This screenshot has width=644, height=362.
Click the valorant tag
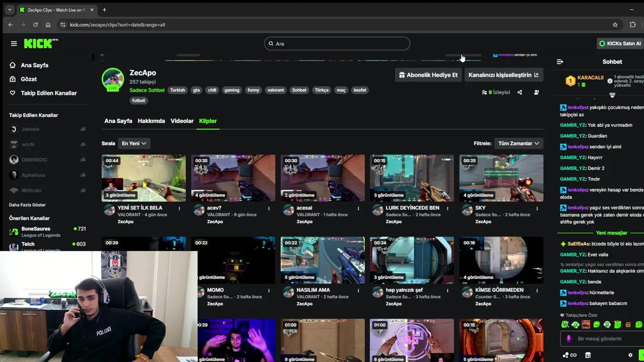276,90
